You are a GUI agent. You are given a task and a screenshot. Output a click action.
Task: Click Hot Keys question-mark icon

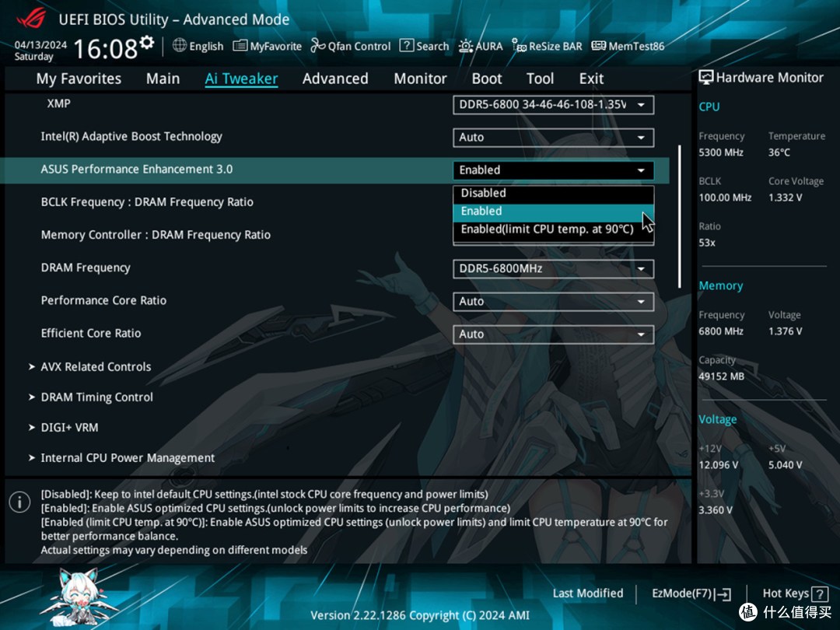coord(820,594)
